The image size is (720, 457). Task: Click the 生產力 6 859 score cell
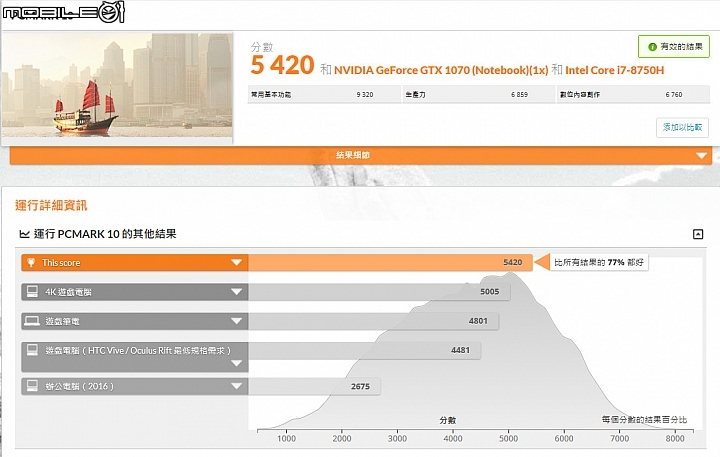tap(479, 95)
